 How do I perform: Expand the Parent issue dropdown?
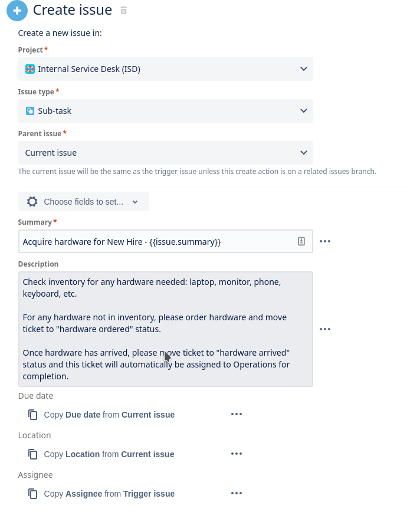pos(304,152)
